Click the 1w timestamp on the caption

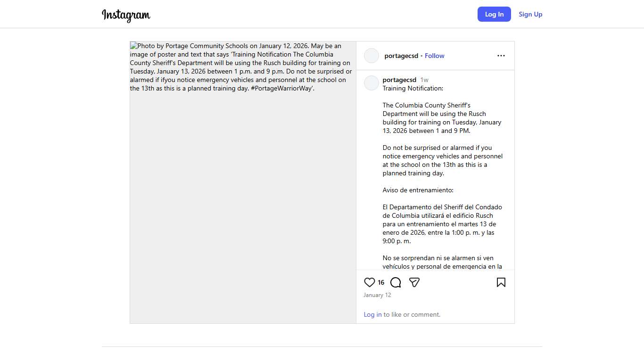424,80
